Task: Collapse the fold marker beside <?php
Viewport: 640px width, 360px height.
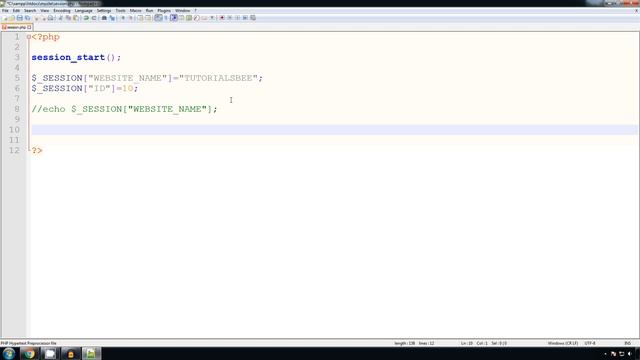Action: [x=29, y=37]
